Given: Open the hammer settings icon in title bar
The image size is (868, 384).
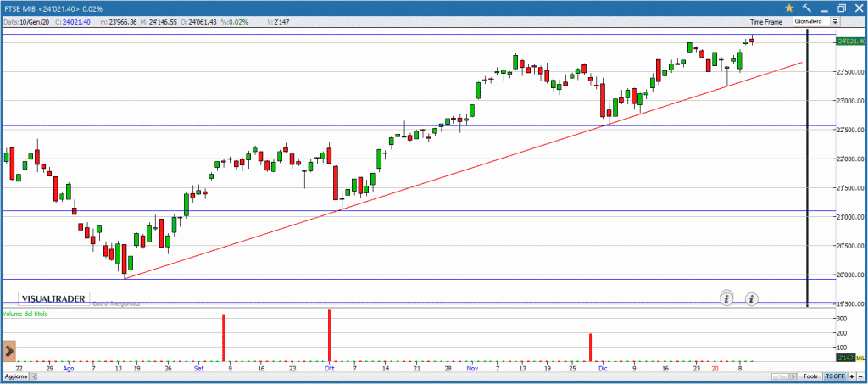Looking at the screenshot, I should pos(806,7).
